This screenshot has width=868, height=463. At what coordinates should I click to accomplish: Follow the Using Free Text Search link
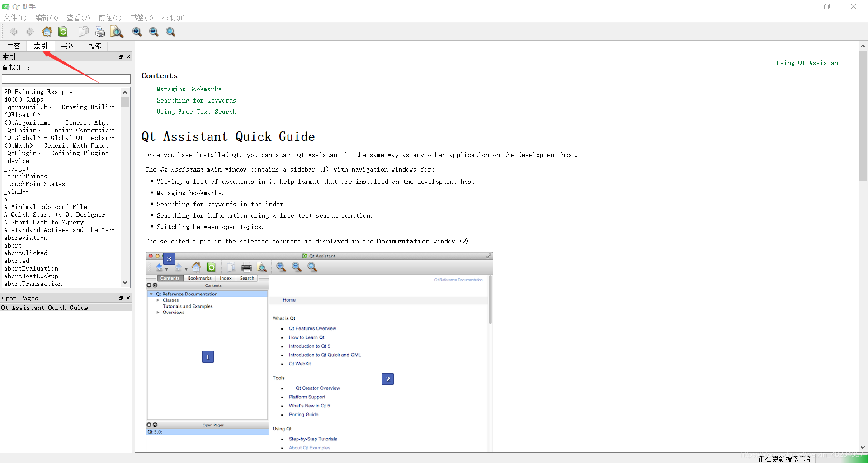point(197,112)
